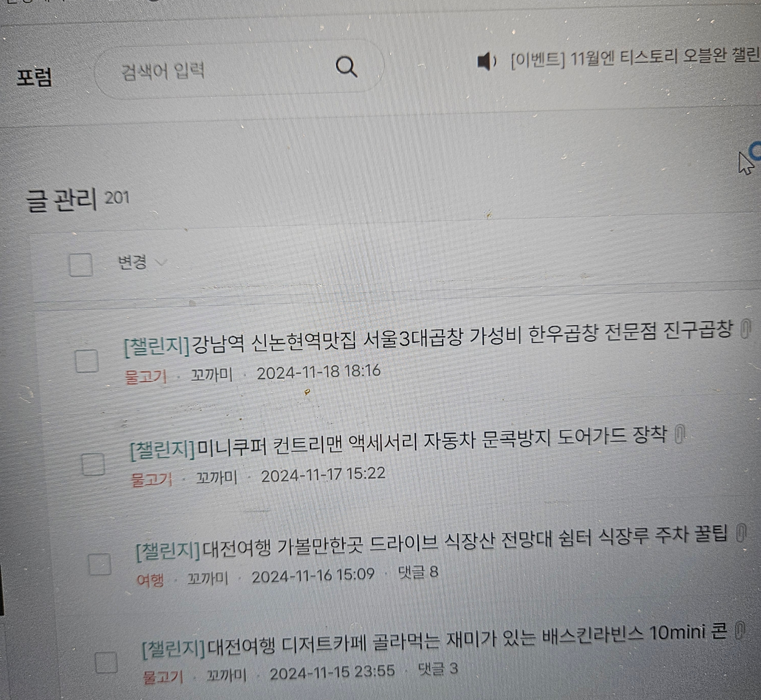Click attachment clip icon on 배스킨라빈스 post
The height and width of the screenshot is (700, 761).
[x=739, y=631]
